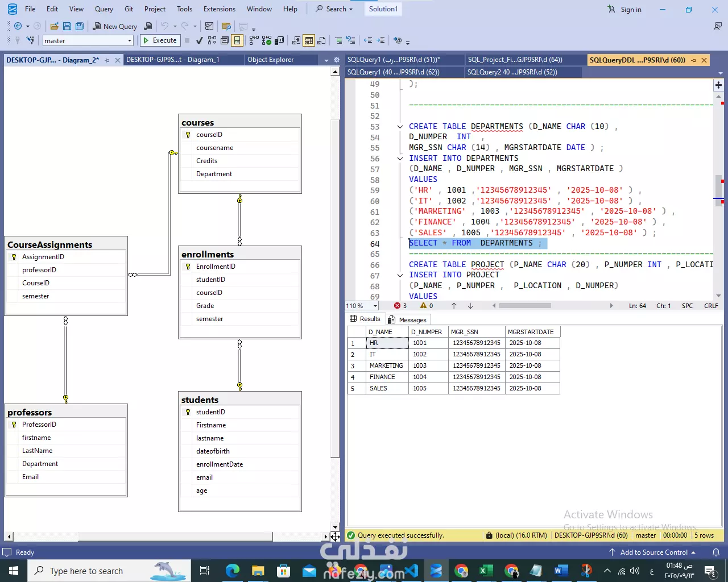Specify values for template parameters
Screen dimensions: 728x582
point(398,40)
